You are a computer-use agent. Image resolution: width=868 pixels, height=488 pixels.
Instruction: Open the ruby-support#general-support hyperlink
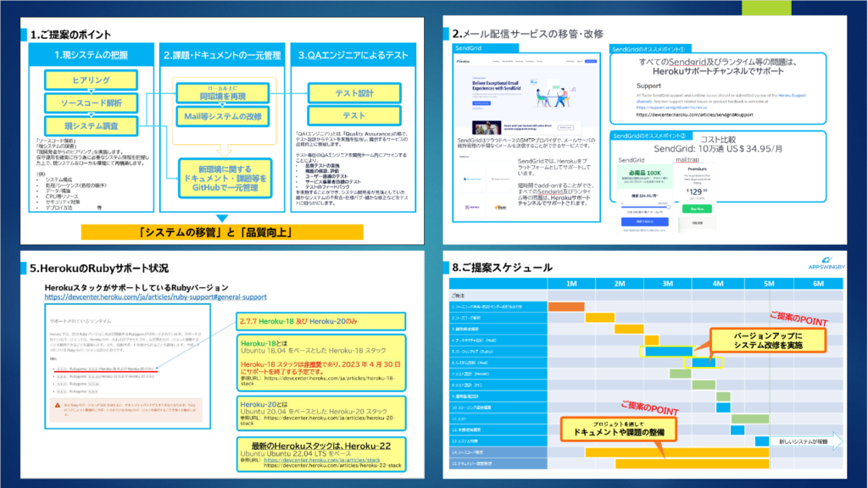[155, 297]
